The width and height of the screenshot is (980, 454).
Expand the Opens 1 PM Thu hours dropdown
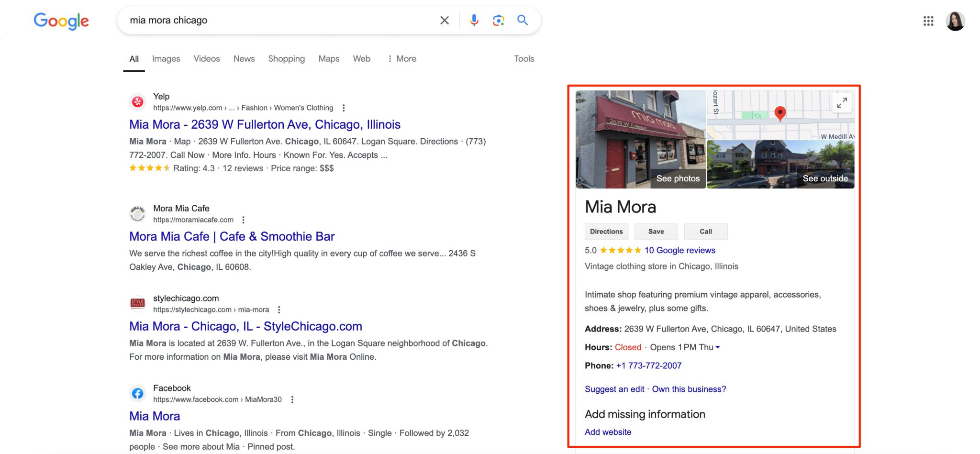(718, 347)
